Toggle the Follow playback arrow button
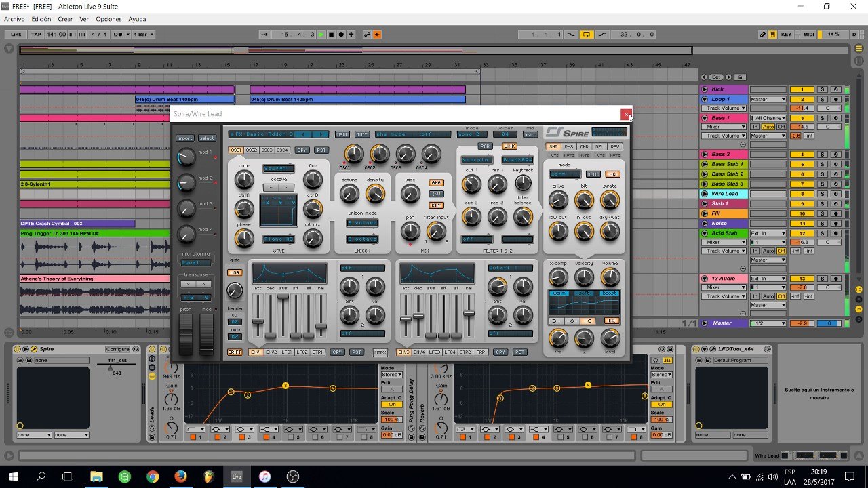 tap(264, 34)
